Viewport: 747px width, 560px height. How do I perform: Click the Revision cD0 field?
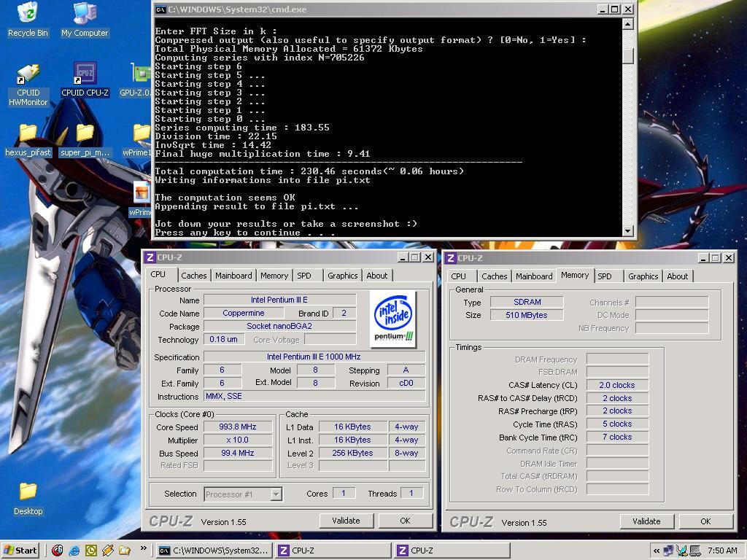click(406, 383)
